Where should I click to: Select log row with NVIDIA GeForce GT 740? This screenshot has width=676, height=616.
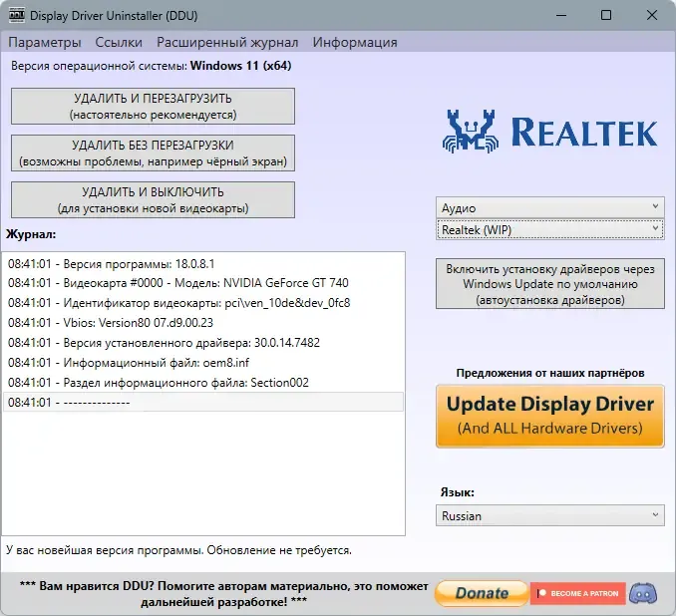pyautogui.click(x=203, y=283)
